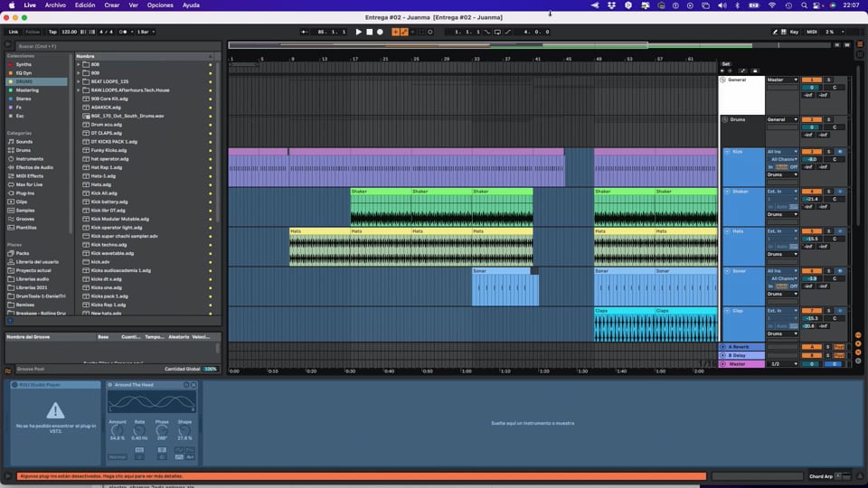
Task: Fold the Drums group track
Action: click(x=725, y=119)
